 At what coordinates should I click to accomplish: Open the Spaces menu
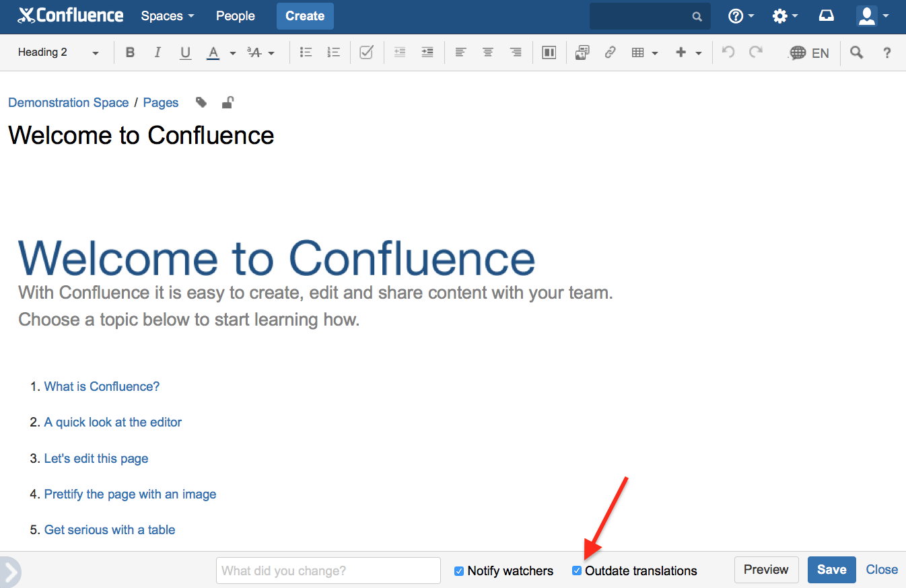coord(168,16)
